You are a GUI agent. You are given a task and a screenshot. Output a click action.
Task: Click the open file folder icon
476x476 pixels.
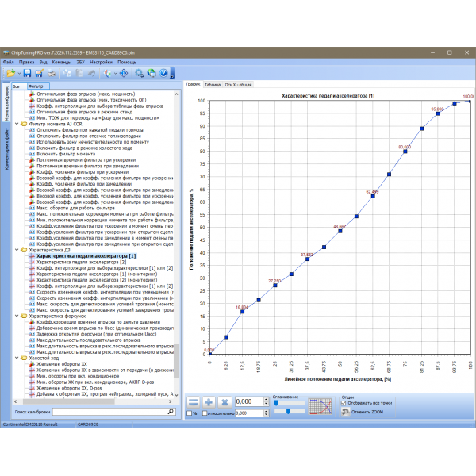pyautogui.click(x=10, y=73)
